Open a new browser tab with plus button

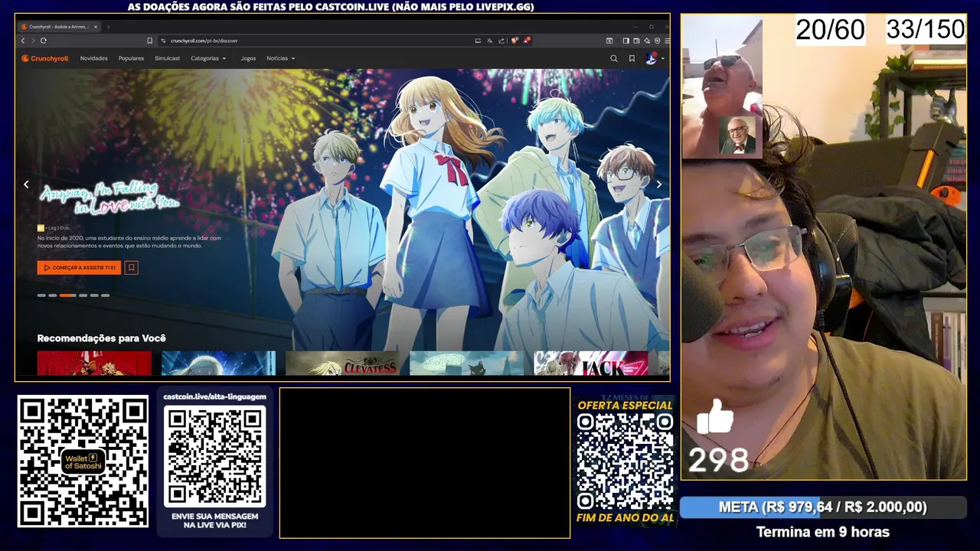(x=108, y=27)
